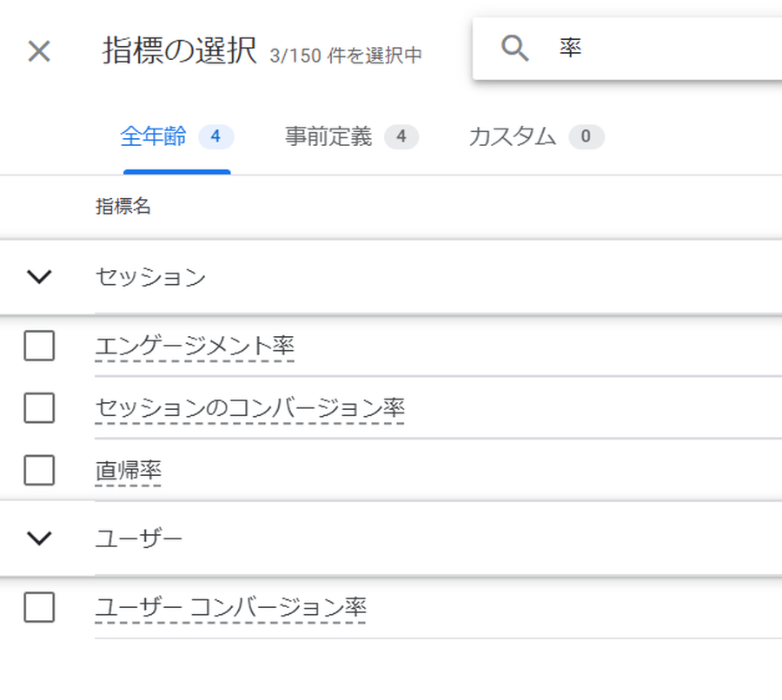This screenshot has width=782, height=700.
Task: Select the ユーザー コンバージョン率 checkbox
Action: pos(39,607)
